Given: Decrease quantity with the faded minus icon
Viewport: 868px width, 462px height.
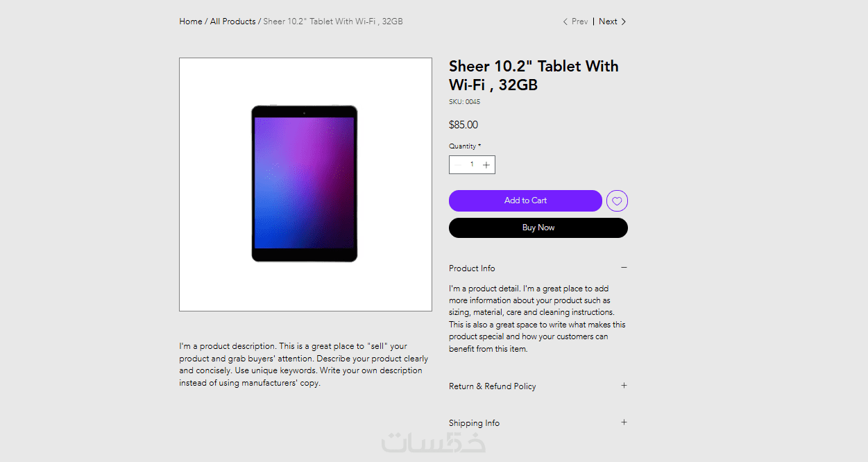Looking at the screenshot, I should click(458, 165).
